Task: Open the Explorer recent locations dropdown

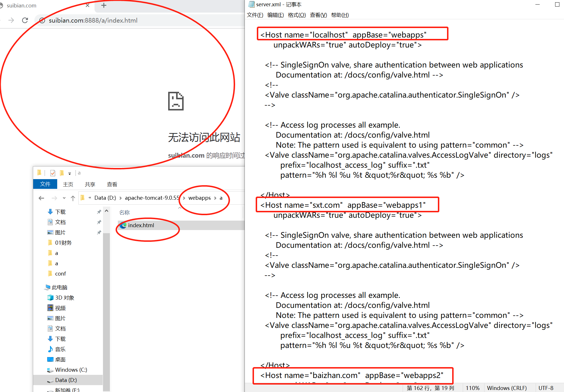Action: coord(64,198)
